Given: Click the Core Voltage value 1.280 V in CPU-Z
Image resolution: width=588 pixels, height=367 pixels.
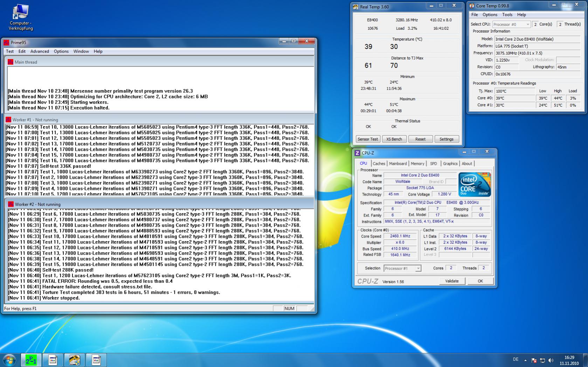Looking at the screenshot, I should pos(444,194).
